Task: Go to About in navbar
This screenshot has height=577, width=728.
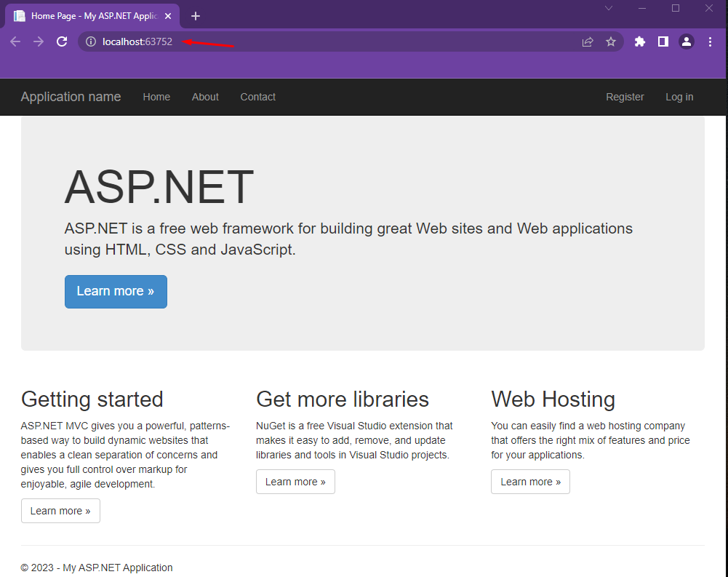Action: (x=205, y=97)
